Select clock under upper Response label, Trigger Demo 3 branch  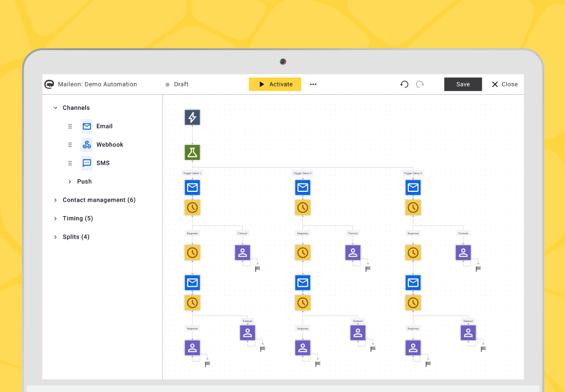(x=413, y=253)
